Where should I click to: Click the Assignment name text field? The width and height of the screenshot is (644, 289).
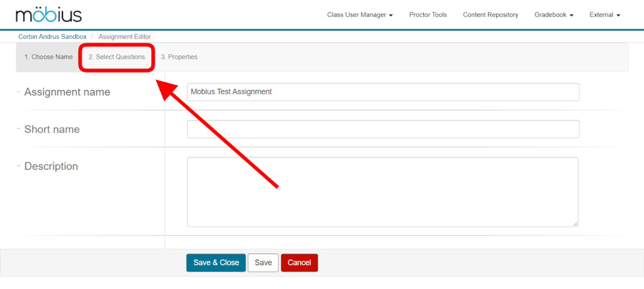pos(383,92)
